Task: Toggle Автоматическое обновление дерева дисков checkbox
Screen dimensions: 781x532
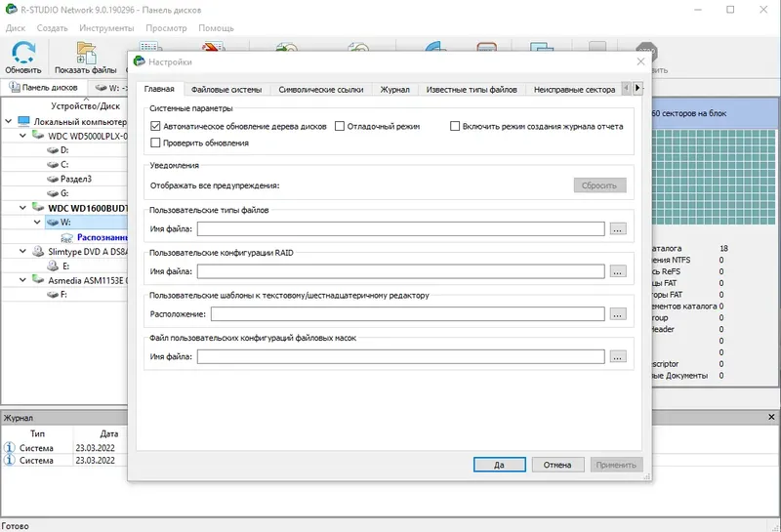Action: [x=155, y=126]
